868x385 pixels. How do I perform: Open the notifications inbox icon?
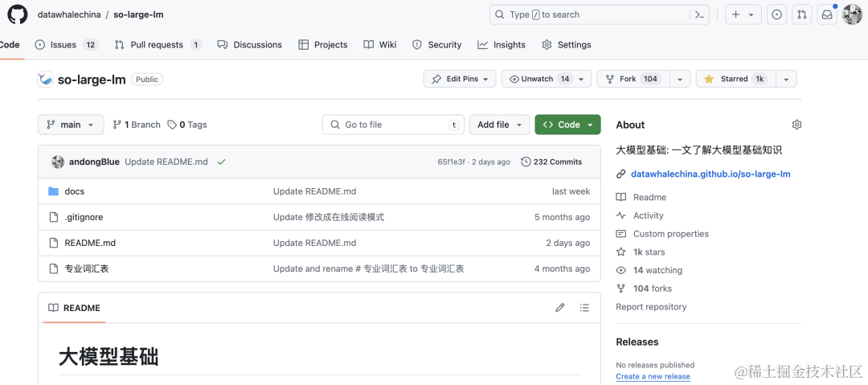point(826,15)
